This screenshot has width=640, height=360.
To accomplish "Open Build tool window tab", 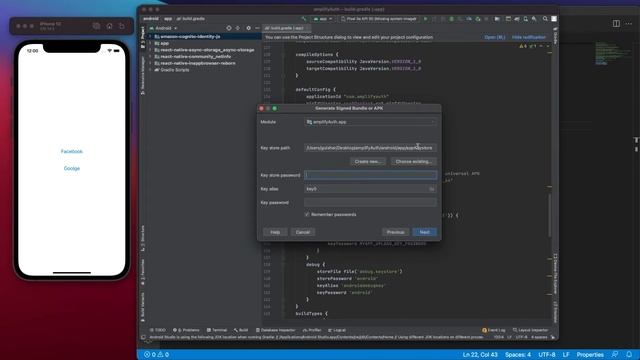I will [x=241, y=330].
